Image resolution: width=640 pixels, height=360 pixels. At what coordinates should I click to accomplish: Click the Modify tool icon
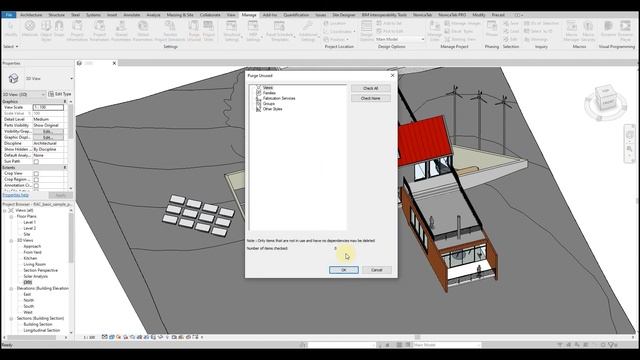click(x=11, y=27)
